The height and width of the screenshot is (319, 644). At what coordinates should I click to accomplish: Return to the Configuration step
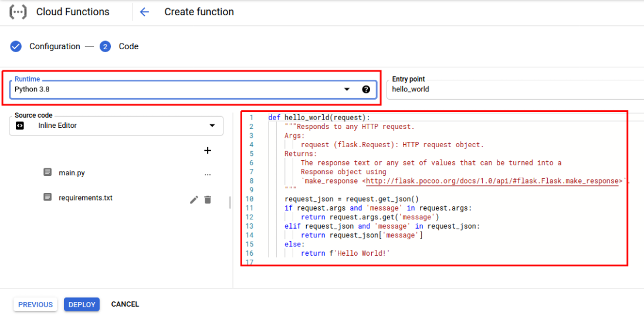coord(55,46)
